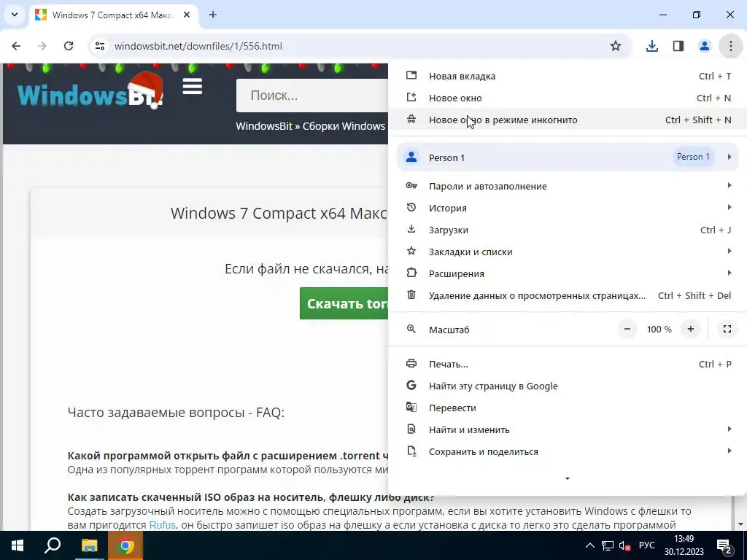
Task: Click the green Скачать torrent button
Action: 344,303
